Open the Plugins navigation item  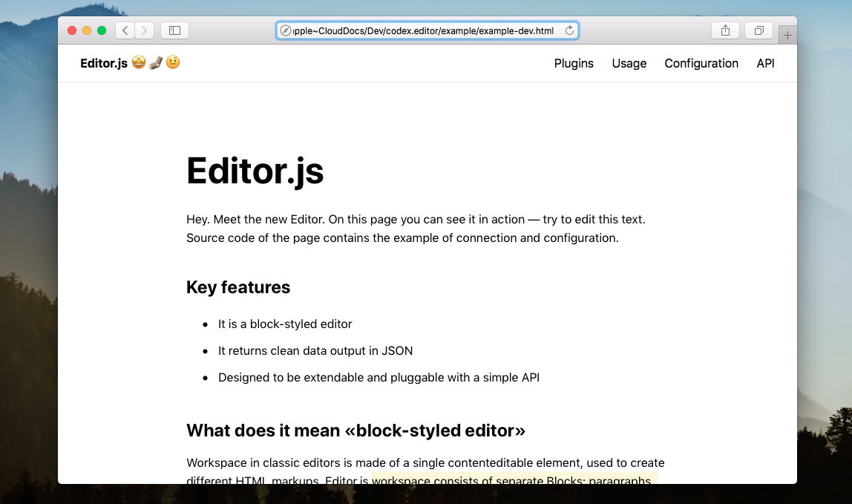(x=574, y=64)
